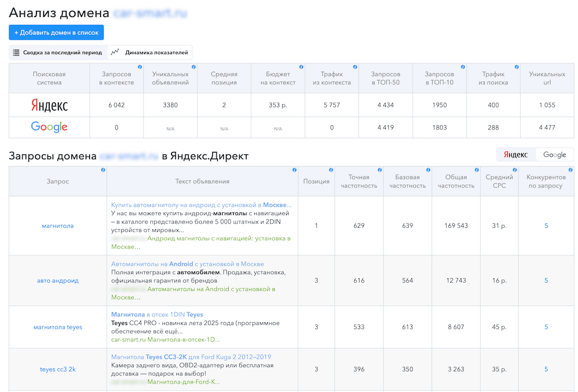
Task: Click the Yandex logo in the summary table
Action: [x=49, y=105]
